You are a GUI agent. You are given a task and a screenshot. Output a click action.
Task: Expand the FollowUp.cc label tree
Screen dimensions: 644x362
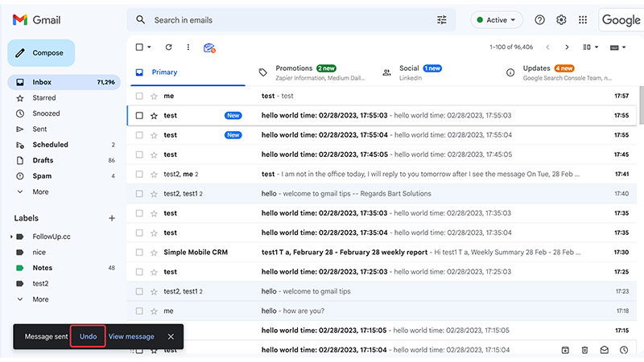click(11, 237)
